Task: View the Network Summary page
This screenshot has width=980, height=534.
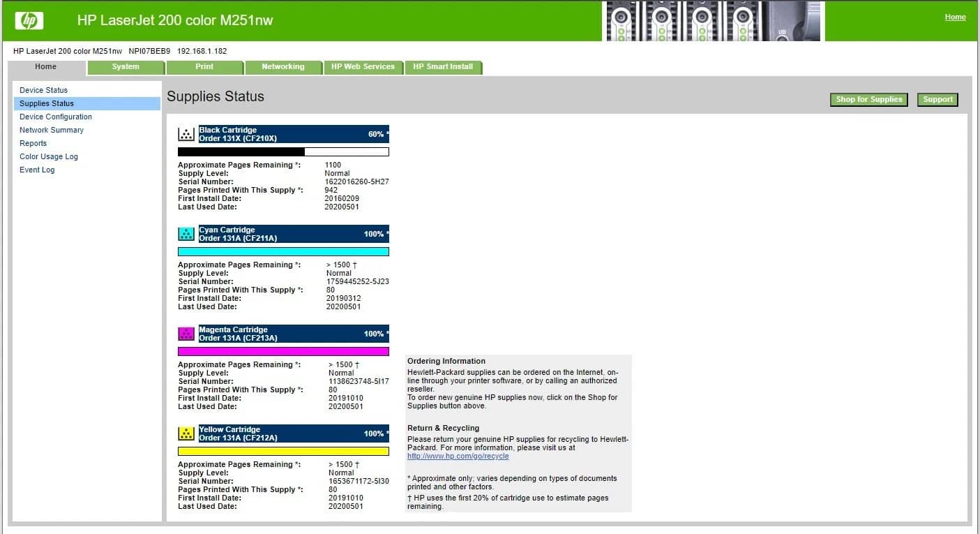Action: click(x=52, y=130)
